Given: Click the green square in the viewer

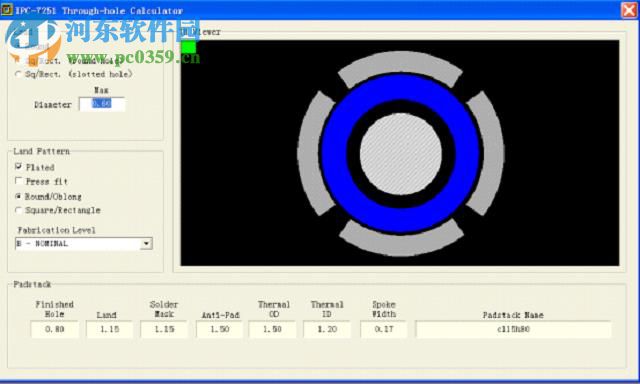Looking at the screenshot, I should click(x=188, y=47).
